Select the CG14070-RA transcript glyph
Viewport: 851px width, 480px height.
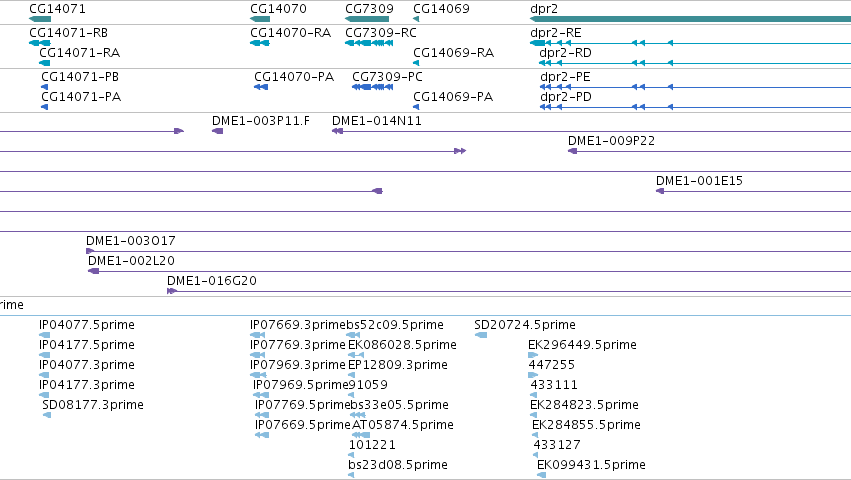pyautogui.click(x=260, y=43)
